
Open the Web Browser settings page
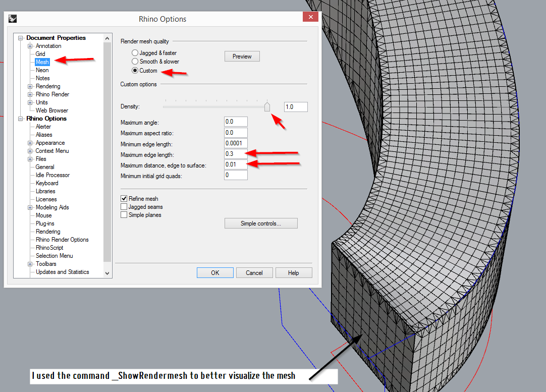(52, 110)
